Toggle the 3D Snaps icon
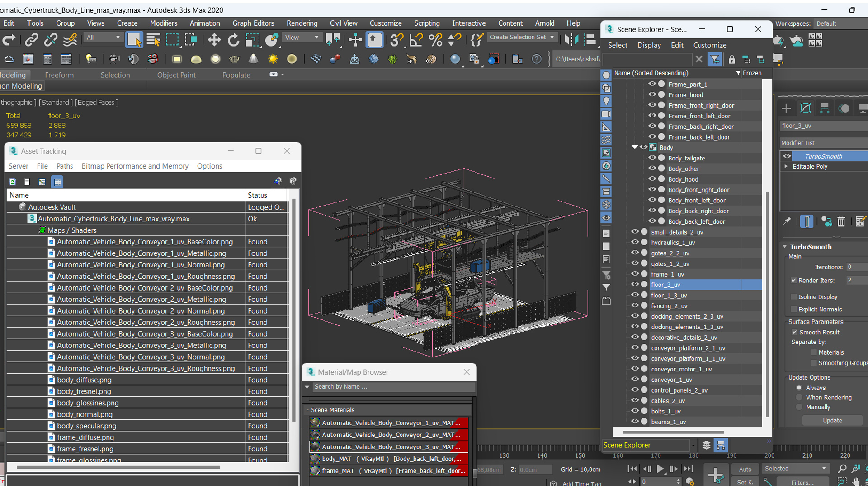 (396, 40)
